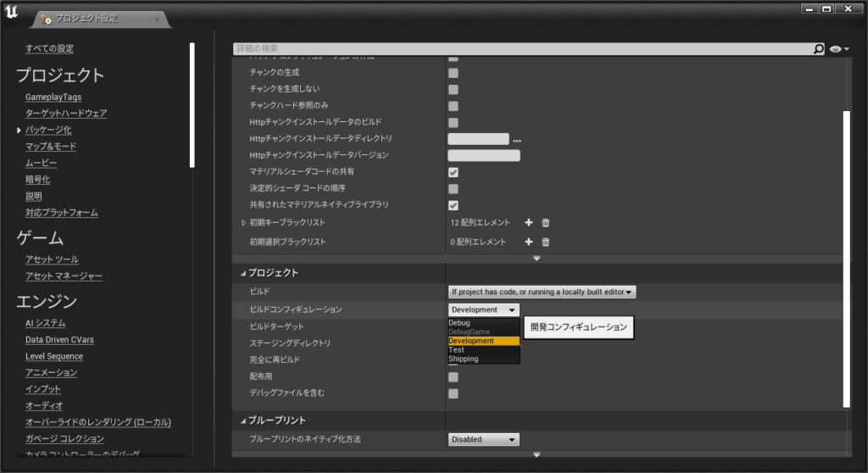
Task: Enable デバッグファイルを含む checkbox
Action: pos(453,393)
